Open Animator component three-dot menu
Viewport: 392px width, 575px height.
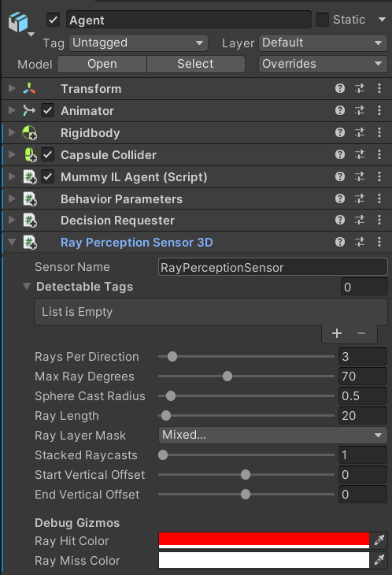coord(379,110)
